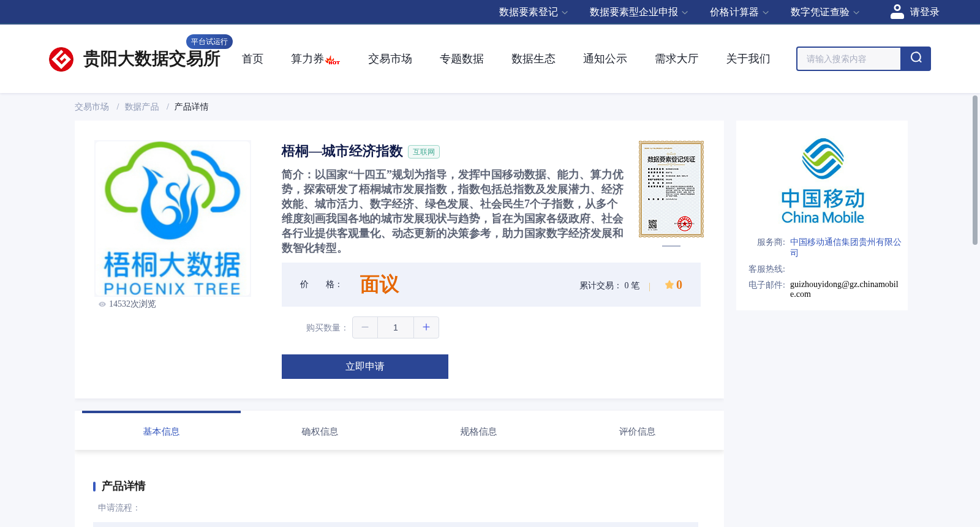The width and height of the screenshot is (980, 527).
Task: Click the 梧桐—城市经济指数 product title
Action: (x=342, y=151)
